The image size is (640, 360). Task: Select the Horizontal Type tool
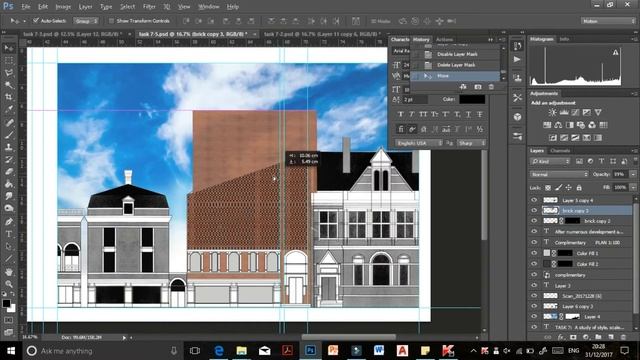(9, 234)
